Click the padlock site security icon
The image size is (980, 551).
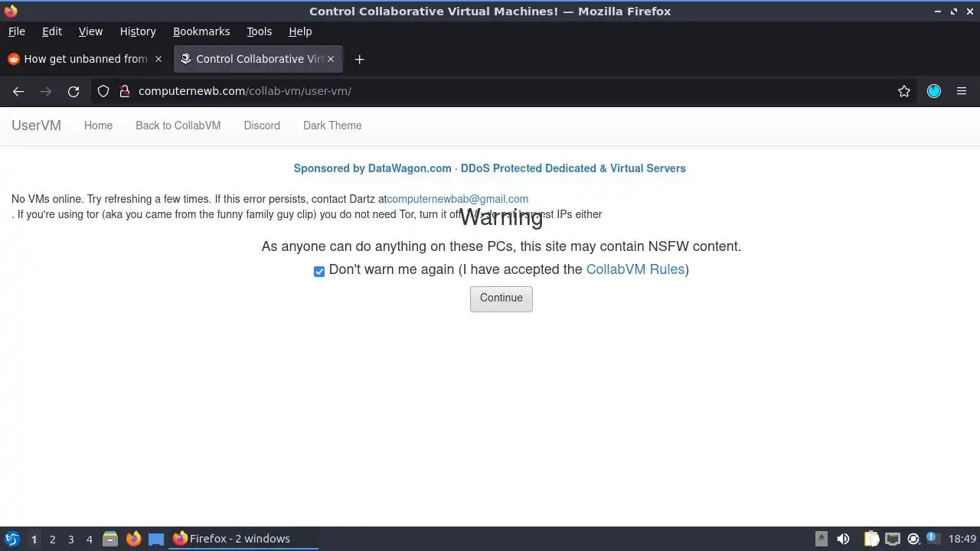pos(124,91)
